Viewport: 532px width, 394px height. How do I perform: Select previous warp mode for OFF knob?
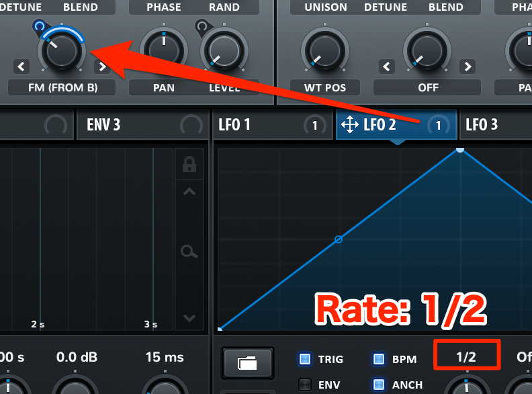[x=386, y=67]
